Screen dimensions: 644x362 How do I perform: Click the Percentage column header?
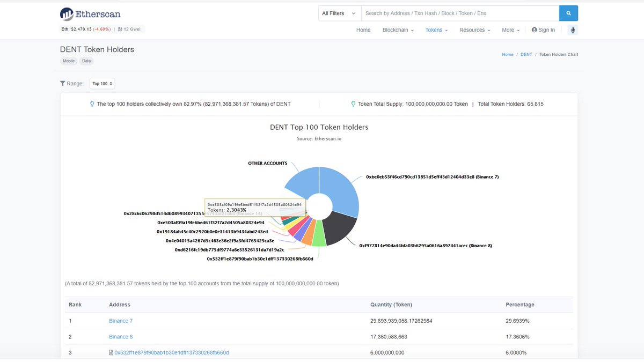(520, 305)
